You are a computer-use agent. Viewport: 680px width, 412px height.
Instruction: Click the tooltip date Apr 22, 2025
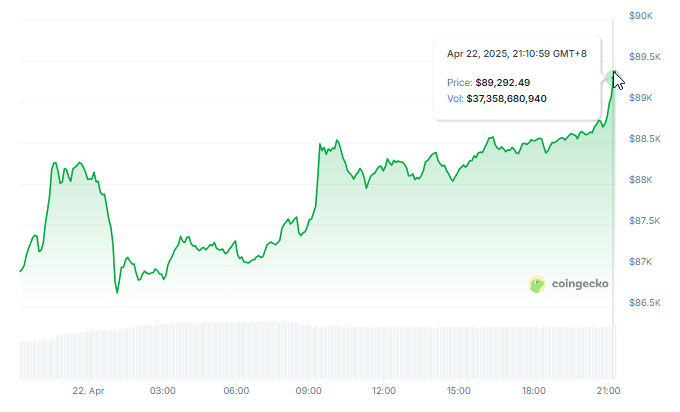click(478, 52)
